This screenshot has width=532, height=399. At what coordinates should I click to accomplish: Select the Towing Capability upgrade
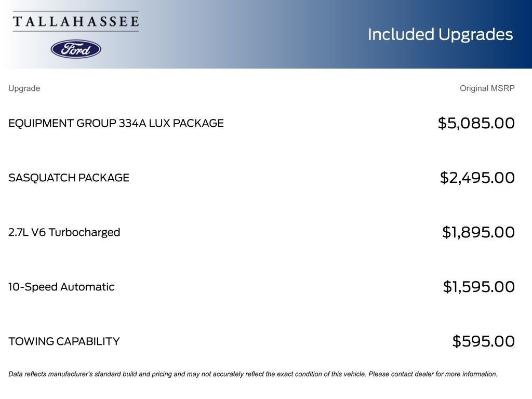(64, 341)
